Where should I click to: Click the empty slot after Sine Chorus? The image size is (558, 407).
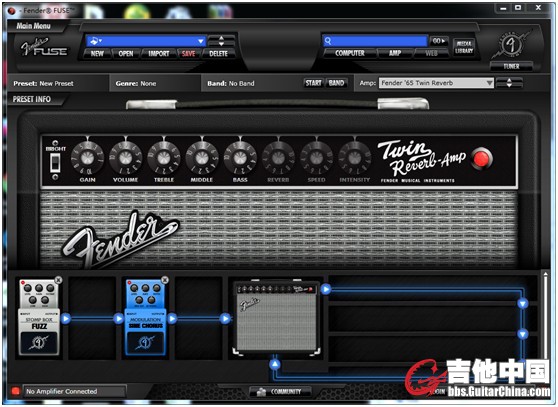click(x=199, y=318)
